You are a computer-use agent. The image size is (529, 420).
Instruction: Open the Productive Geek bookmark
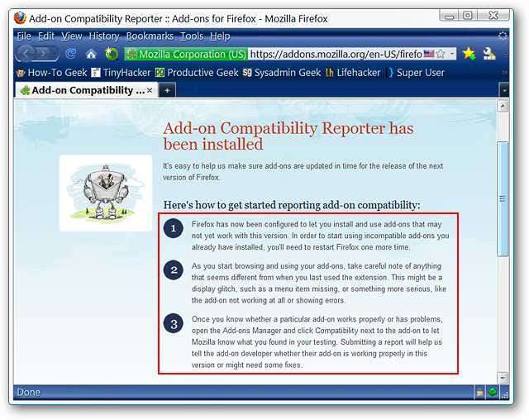coord(197,73)
